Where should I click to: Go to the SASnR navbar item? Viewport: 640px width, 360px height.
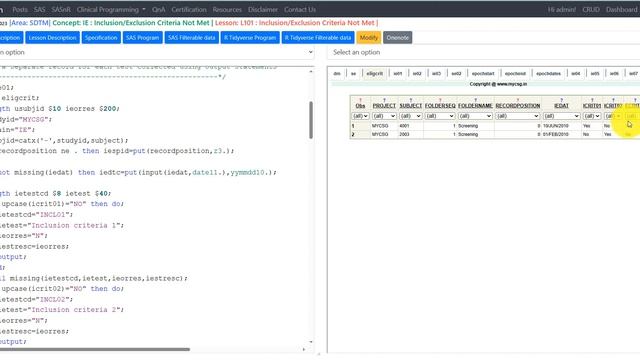point(61,9)
